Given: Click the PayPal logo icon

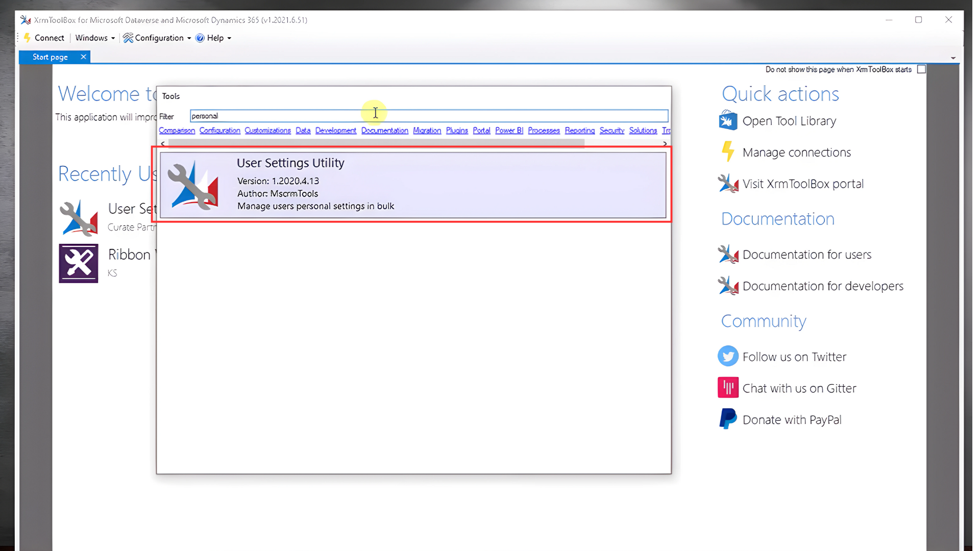Looking at the screenshot, I should (728, 419).
